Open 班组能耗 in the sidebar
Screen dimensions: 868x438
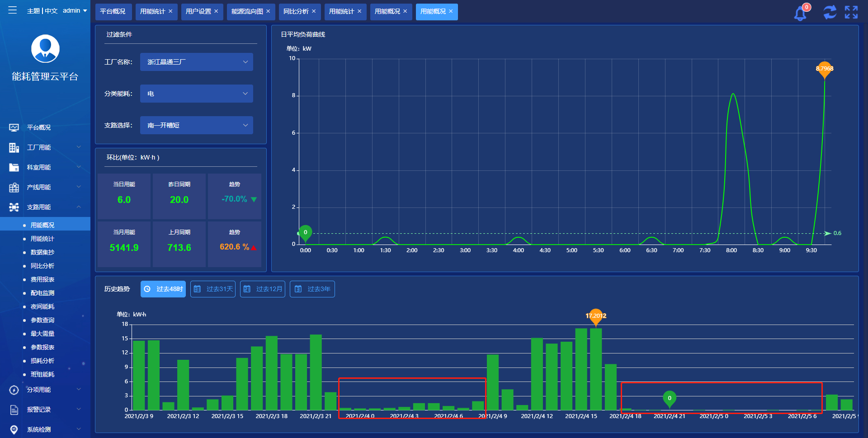[x=42, y=374]
